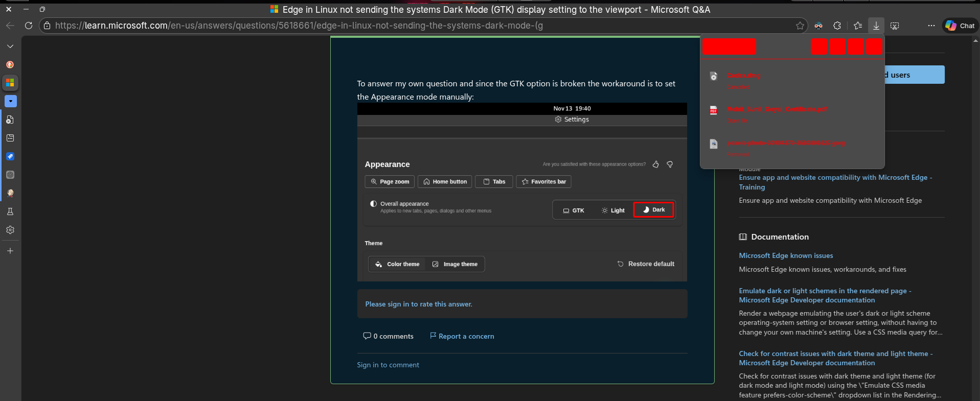Switch to the tab with the dotted window icon
Screen dimensions: 980x401
pyautogui.click(x=10, y=138)
